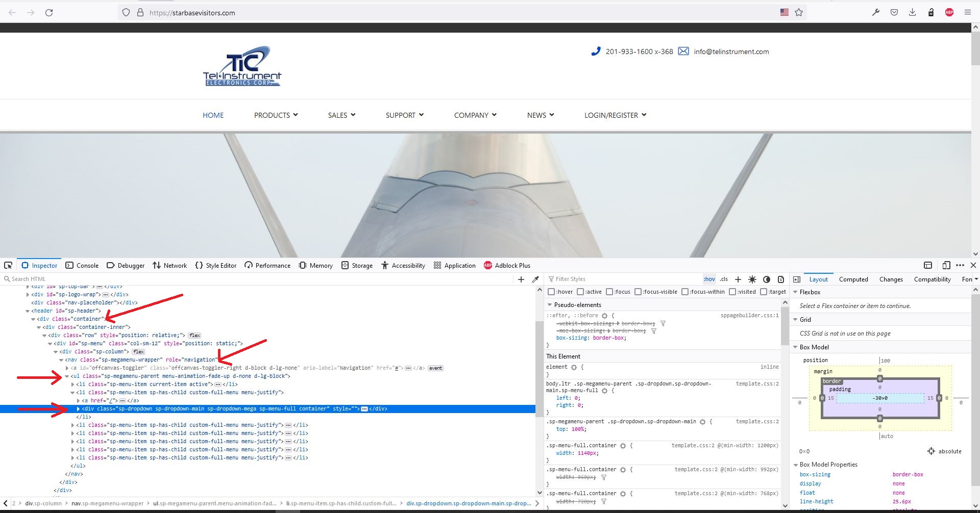
Task: Click the eyedropper color picker icon
Action: coord(535,279)
